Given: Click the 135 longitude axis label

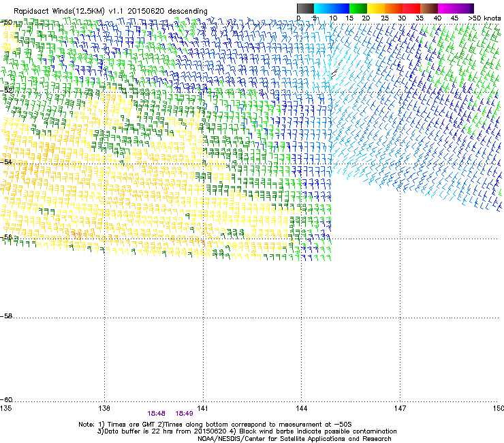Looking at the screenshot, I should [5, 408].
